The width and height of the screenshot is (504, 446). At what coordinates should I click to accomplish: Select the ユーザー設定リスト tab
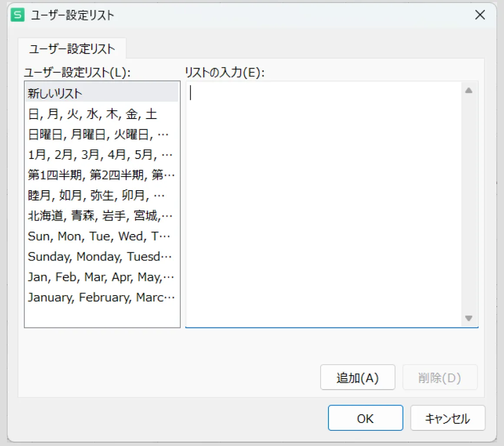tap(72, 49)
